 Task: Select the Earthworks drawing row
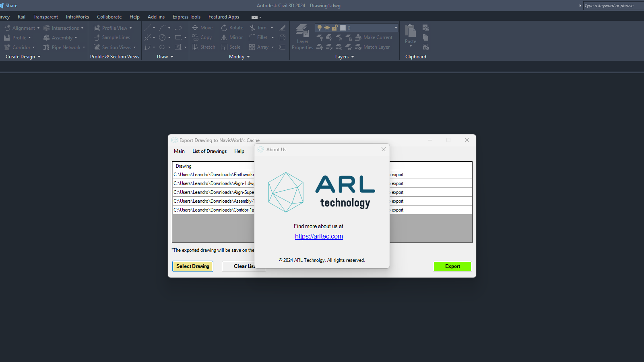(x=322, y=175)
